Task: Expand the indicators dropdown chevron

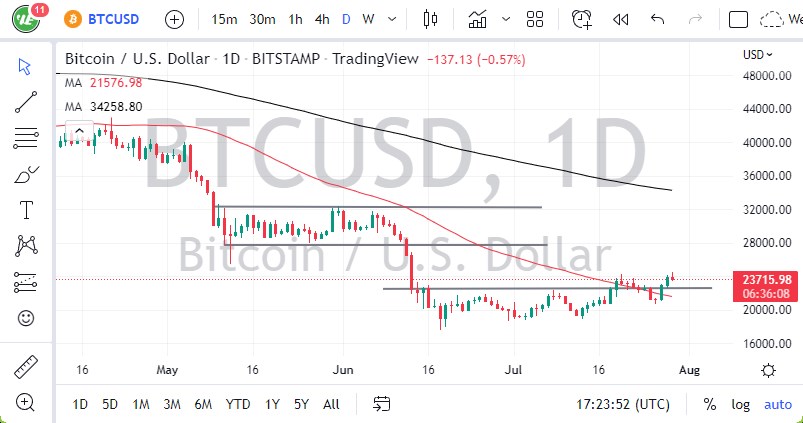Action: point(503,19)
